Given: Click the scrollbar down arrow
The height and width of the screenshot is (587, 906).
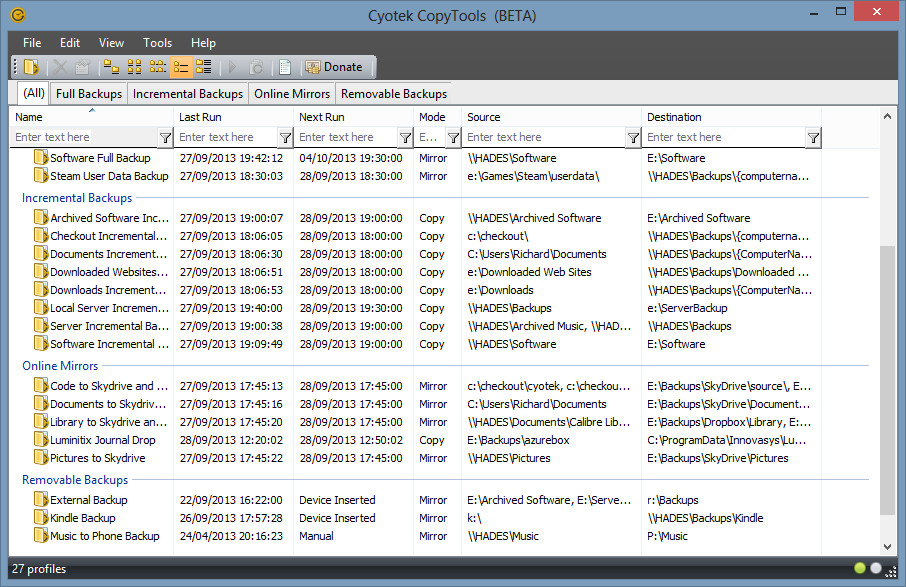Looking at the screenshot, I should [888, 547].
